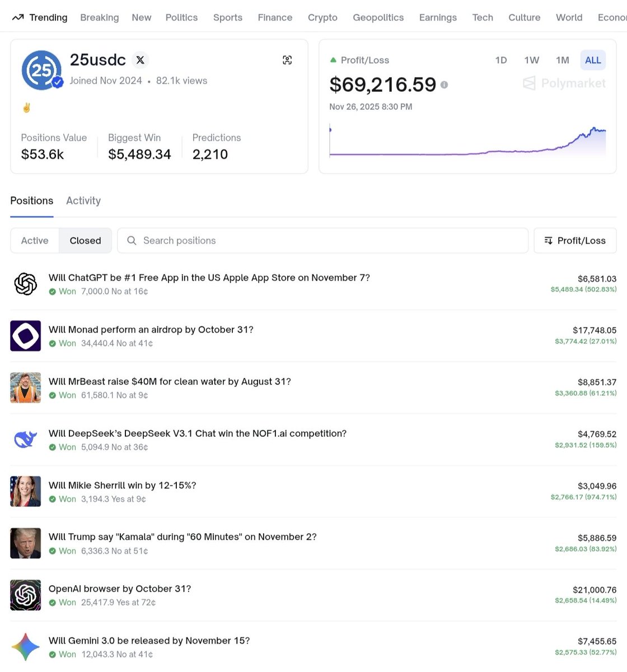Open the Mikie Sherrill win by 12-15% market
Image resolution: width=627 pixels, height=672 pixels.
[x=123, y=485]
